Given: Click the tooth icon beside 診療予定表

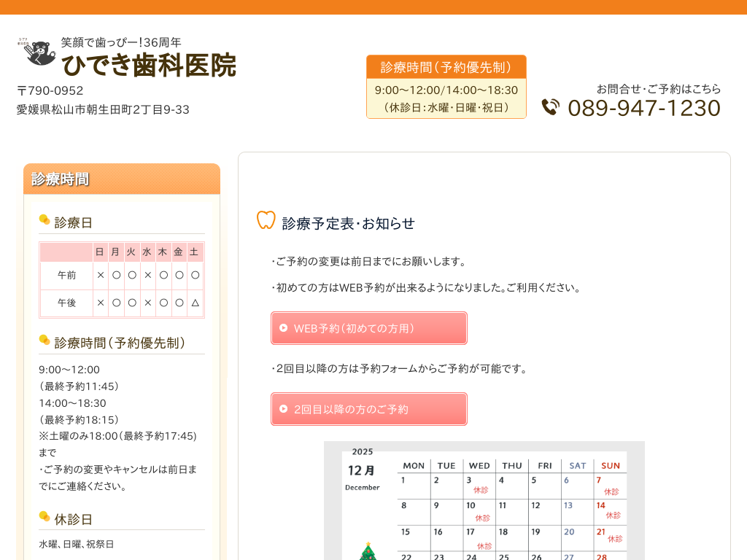Looking at the screenshot, I should (266, 220).
